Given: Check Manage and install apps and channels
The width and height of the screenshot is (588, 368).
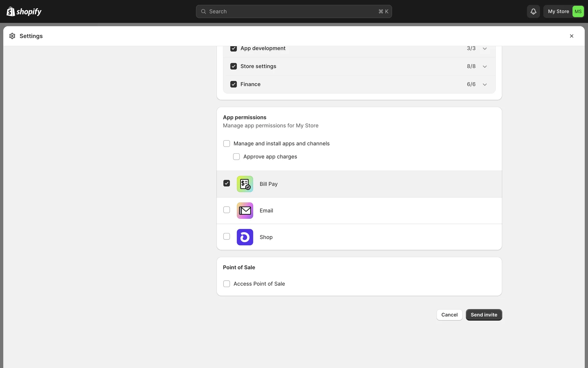Looking at the screenshot, I should [x=227, y=144].
